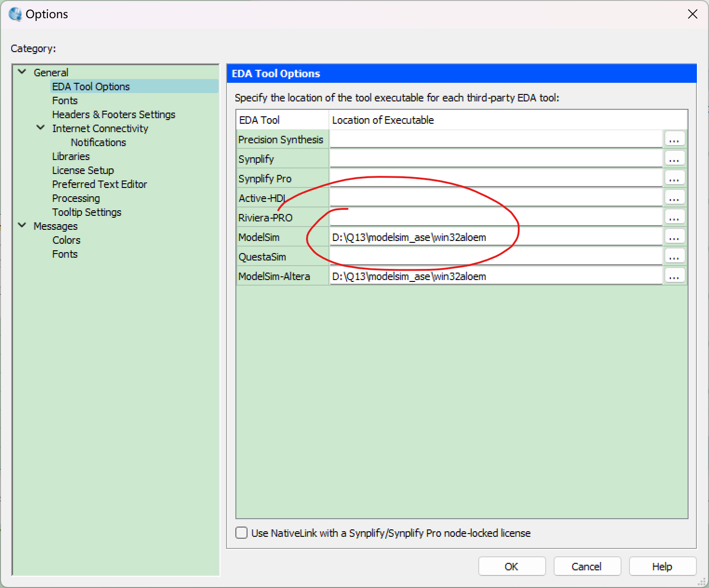
Task: Collapse the Messages category tree node
Action: coord(22,226)
